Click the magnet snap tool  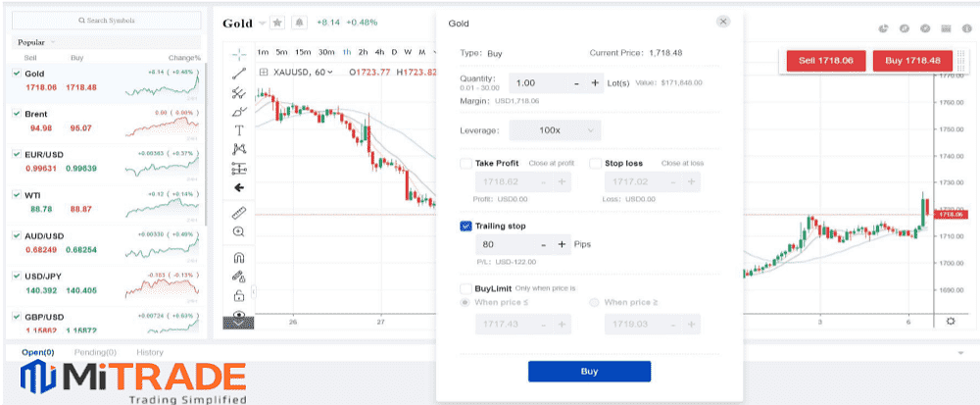pyautogui.click(x=239, y=257)
